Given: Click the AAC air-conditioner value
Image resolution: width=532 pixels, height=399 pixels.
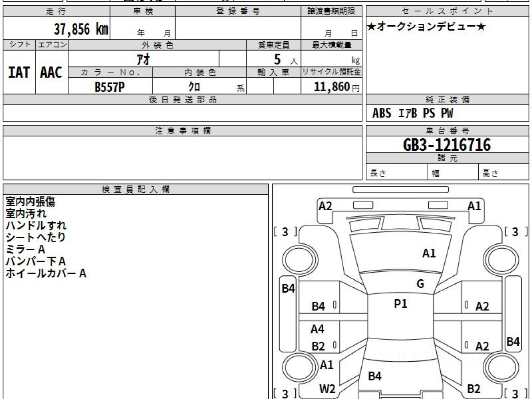Looking at the screenshot, I should click(51, 72).
